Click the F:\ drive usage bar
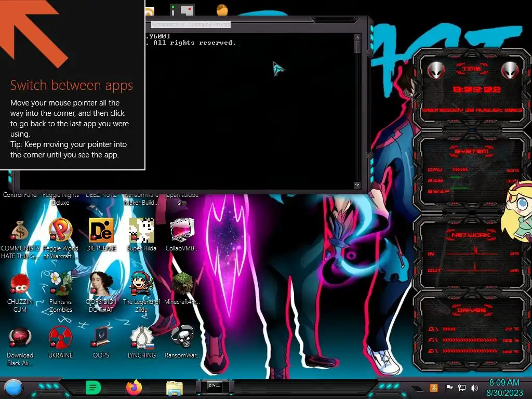Image resolution: width=532 pixels, height=399 pixels. pyautogui.click(x=470, y=340)
